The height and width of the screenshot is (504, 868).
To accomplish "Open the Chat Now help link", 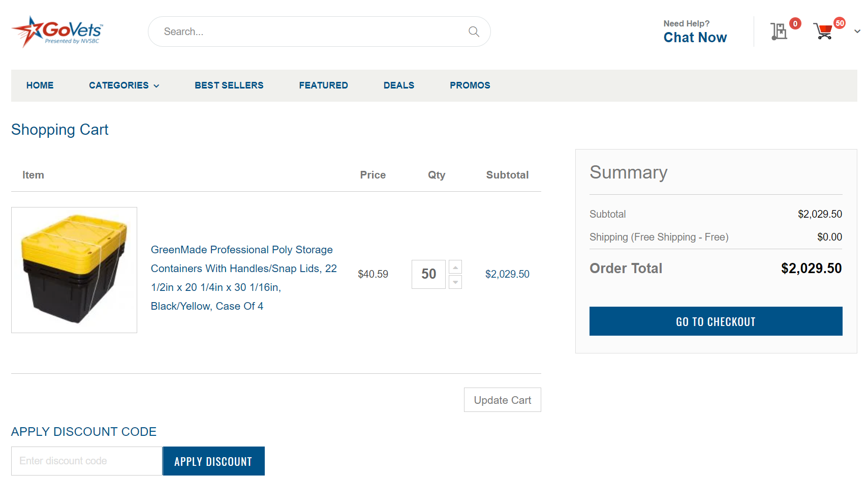I will tap(695, 37).
